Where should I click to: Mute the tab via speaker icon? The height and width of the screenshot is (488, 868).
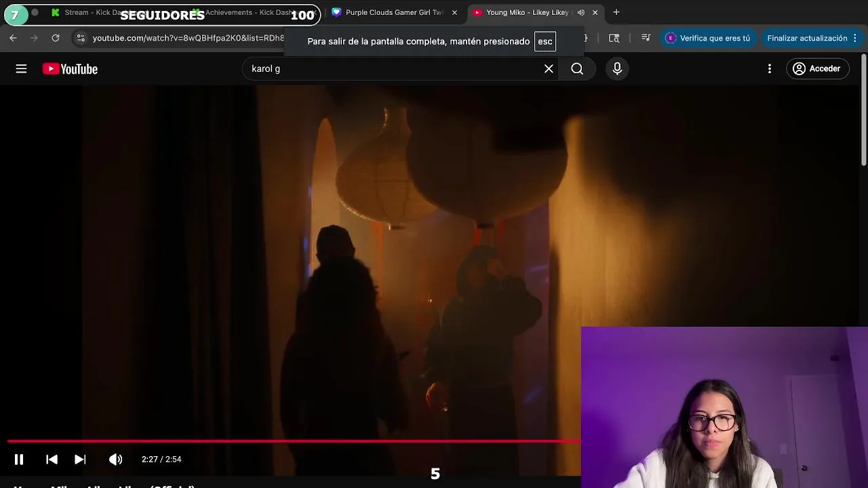point(580,12)
